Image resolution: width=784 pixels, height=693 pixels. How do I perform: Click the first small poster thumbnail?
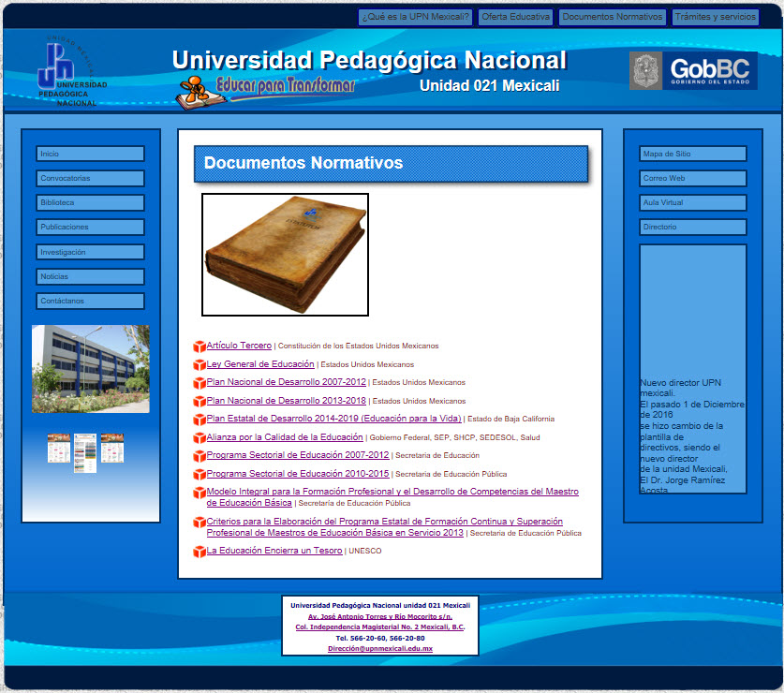pos(59,448)
